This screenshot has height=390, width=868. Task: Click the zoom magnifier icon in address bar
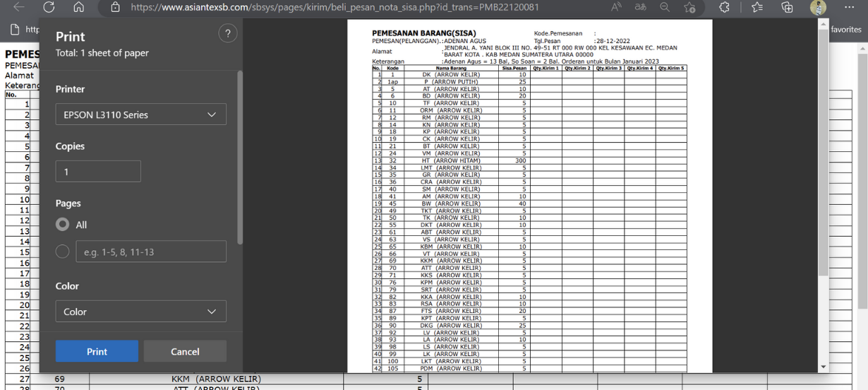665,7
